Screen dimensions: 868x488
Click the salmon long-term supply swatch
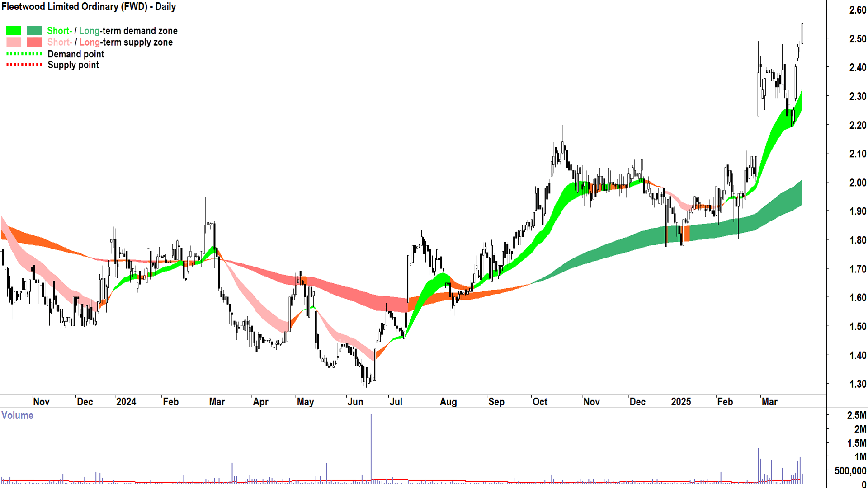point(34,42)
